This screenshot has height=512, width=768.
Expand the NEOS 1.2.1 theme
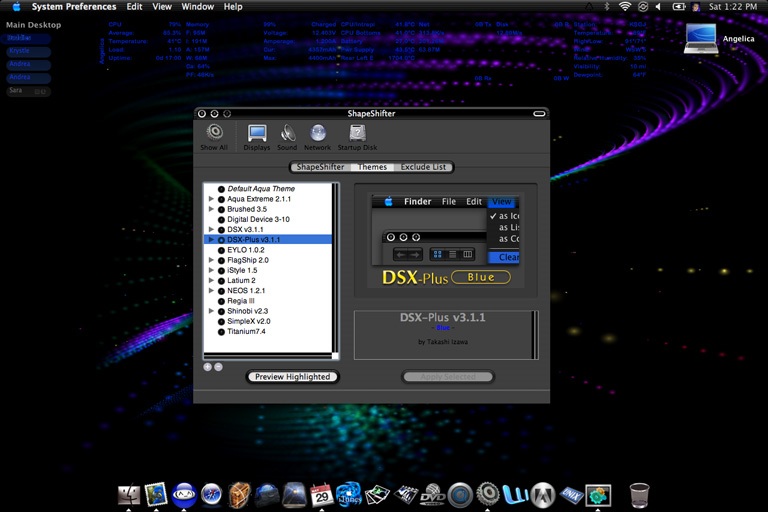[x=211, y=291]
